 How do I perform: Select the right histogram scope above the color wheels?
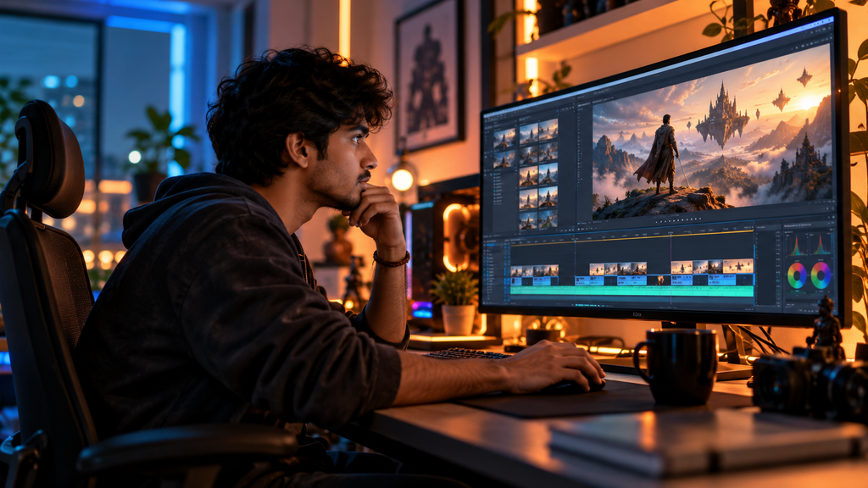point(821,244)
